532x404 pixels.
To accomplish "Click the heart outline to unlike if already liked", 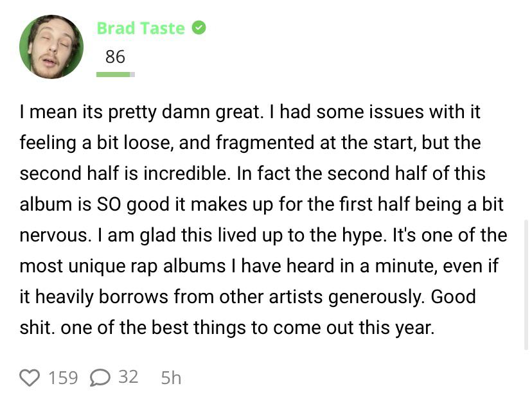I will click(29, 378).
